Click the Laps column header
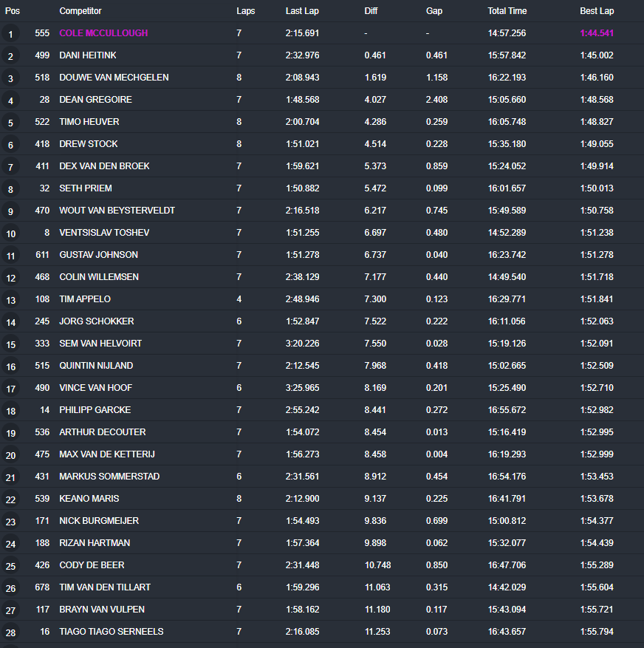The width and height of the screenshot is (644, 648). [245, 11]
